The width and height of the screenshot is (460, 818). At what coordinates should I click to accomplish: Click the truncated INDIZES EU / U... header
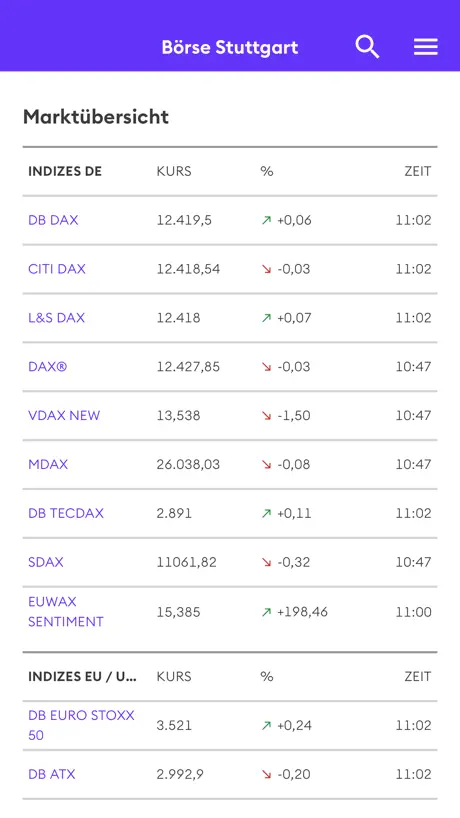point(82,677)
